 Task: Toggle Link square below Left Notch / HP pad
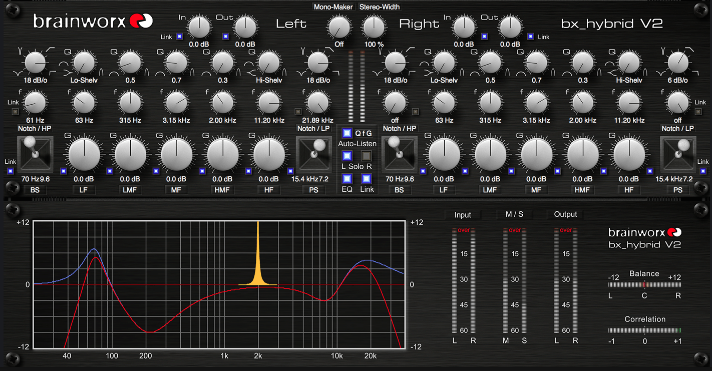[x=10, y=171]
